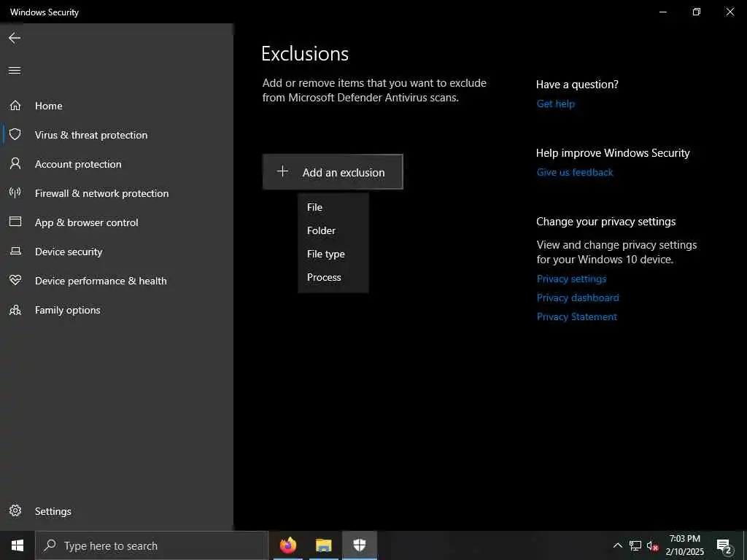Click the Add an exclusion button
This screenshot has height=560, width=747.
tap(333, 172)
